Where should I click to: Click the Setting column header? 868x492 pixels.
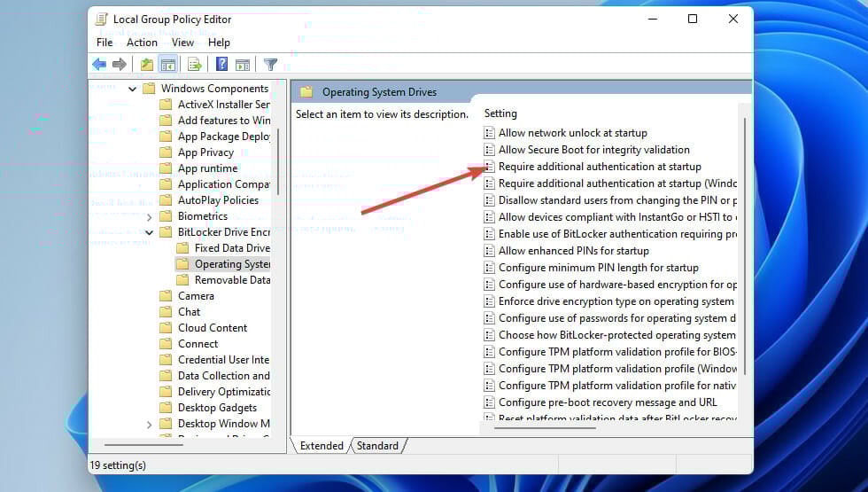click(500, 113)
